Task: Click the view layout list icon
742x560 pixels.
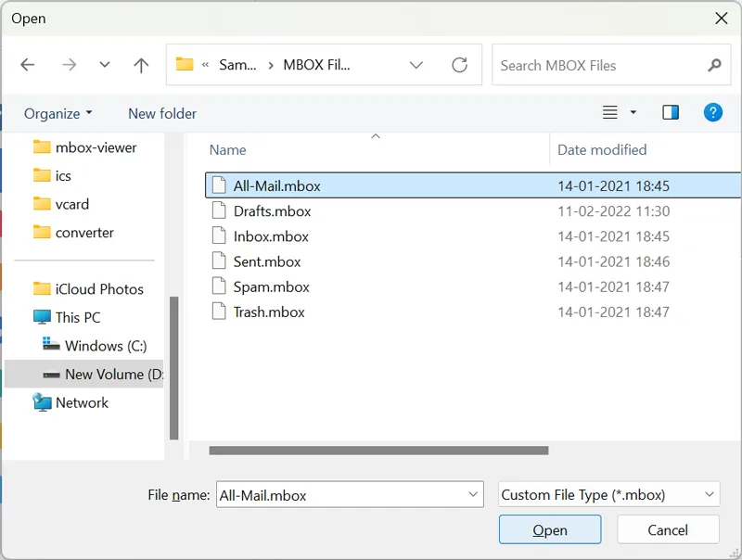Action: (610, 113)
